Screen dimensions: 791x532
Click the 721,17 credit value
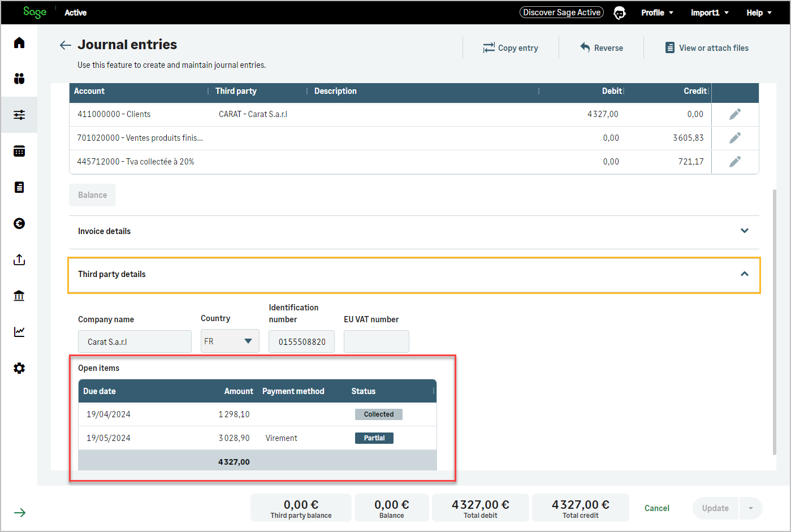point(691,162)
